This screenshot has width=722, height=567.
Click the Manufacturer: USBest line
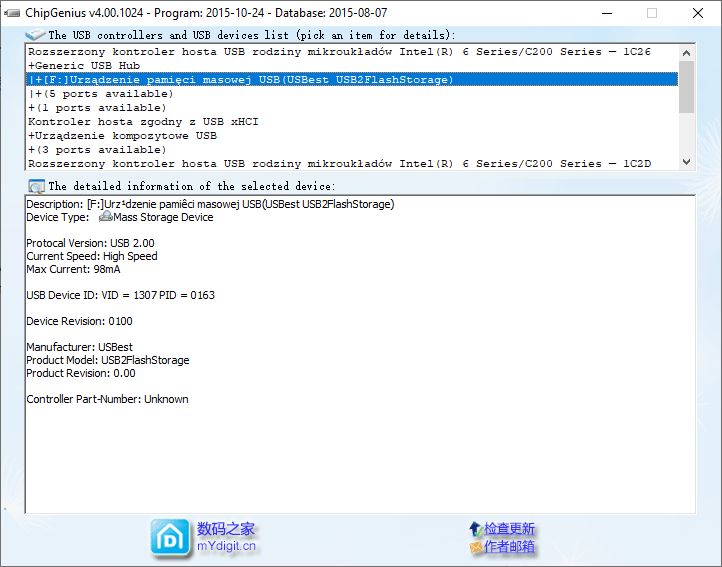coord(79,347)
